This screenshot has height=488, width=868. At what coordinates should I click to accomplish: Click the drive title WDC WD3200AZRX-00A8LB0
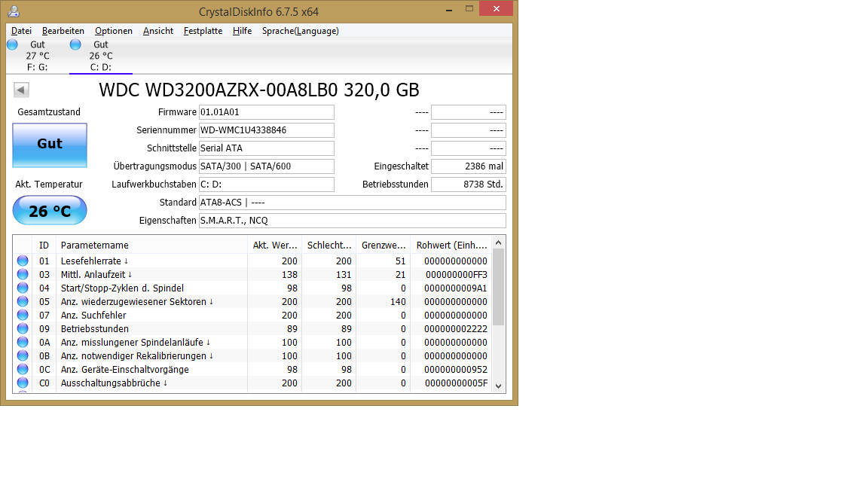pos(259,90)
